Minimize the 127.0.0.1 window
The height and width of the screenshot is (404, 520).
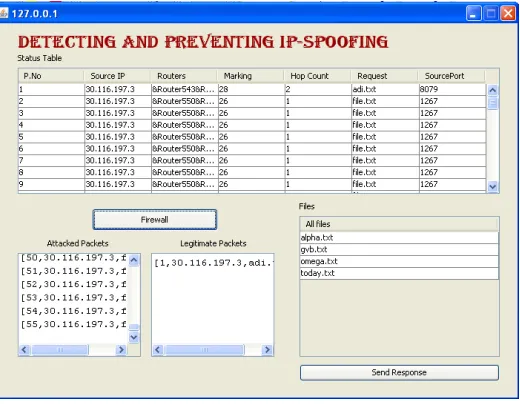(473, 14)
